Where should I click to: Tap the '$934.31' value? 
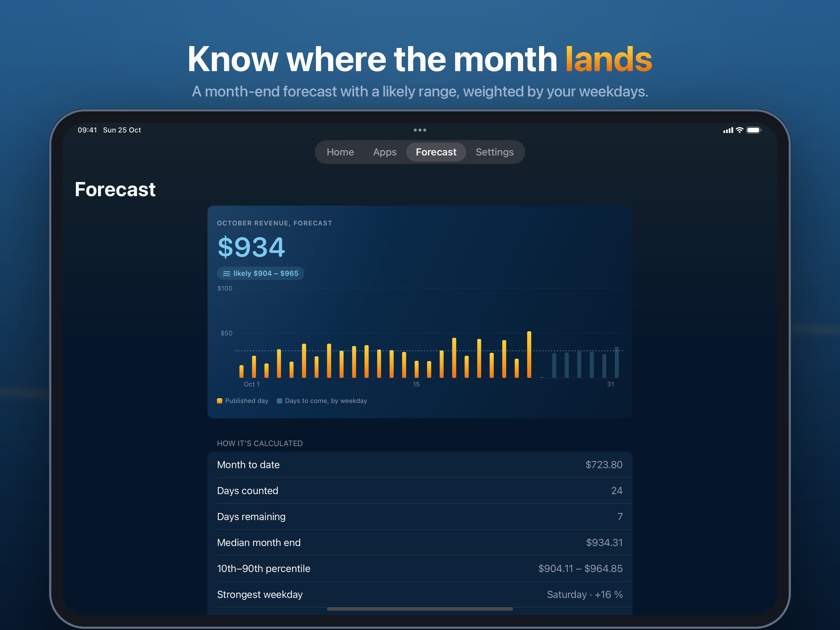pos(604,542)
